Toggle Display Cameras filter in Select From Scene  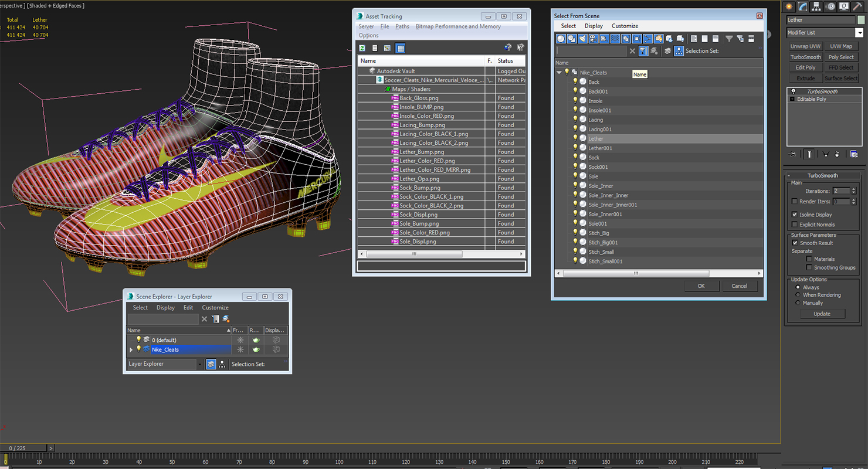pos(593,39)
